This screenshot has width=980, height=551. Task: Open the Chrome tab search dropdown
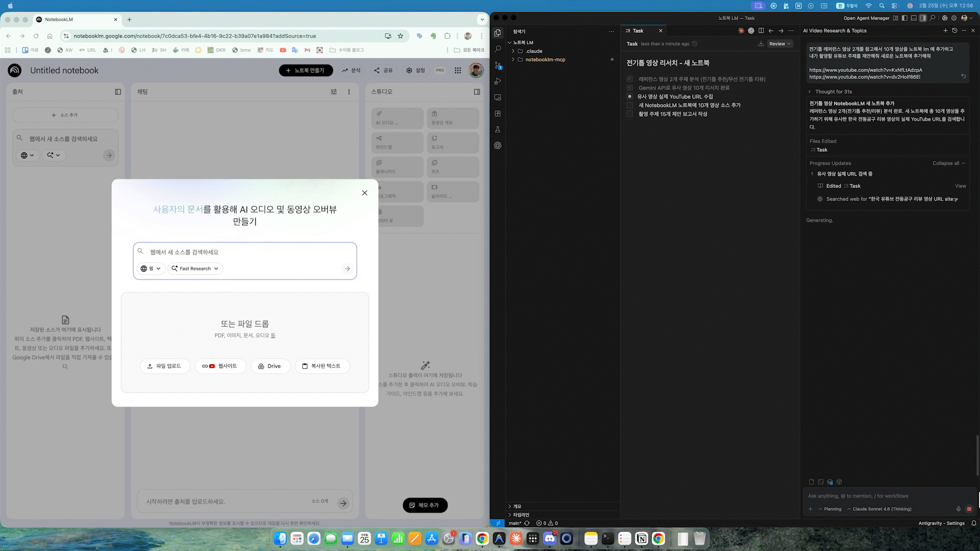[482, 19]
